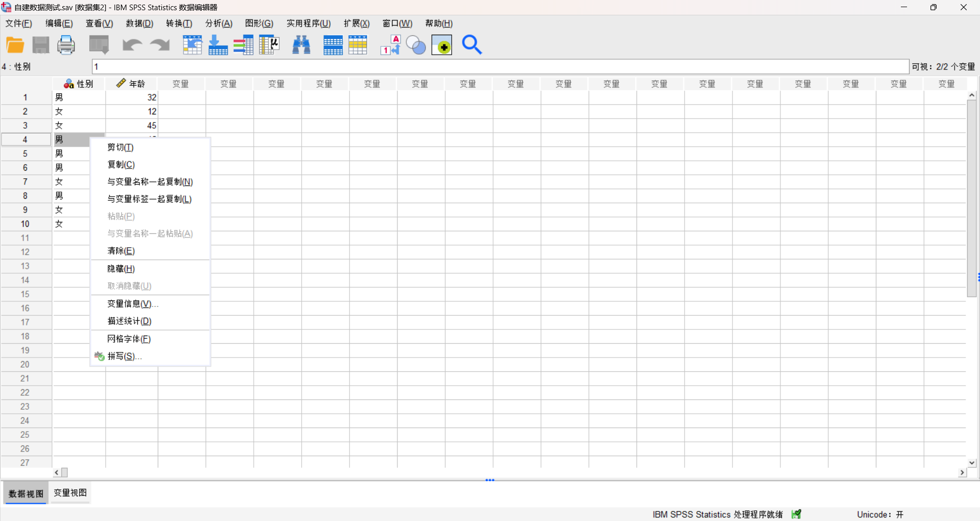
Task: Click the 性别 column header
Action: 79,84
